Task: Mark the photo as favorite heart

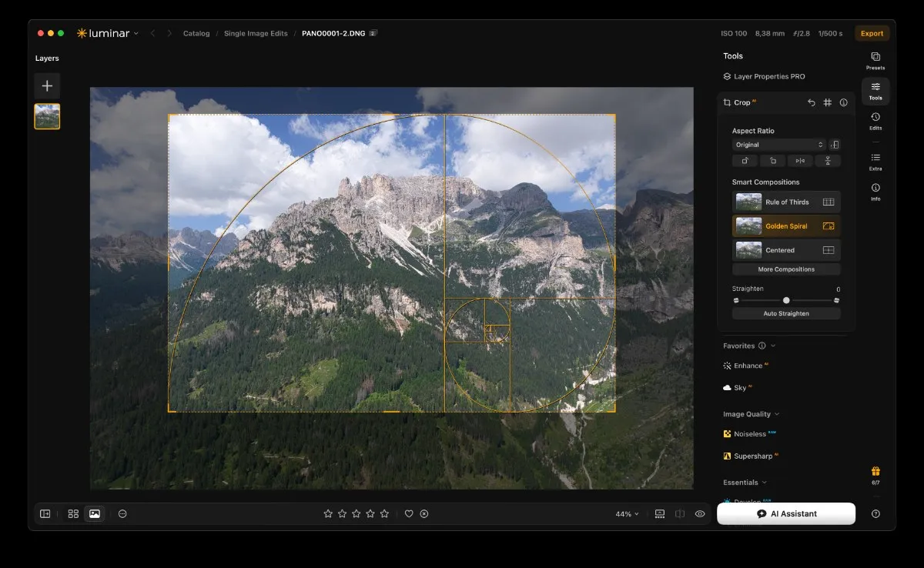Action: coord(409,513)
